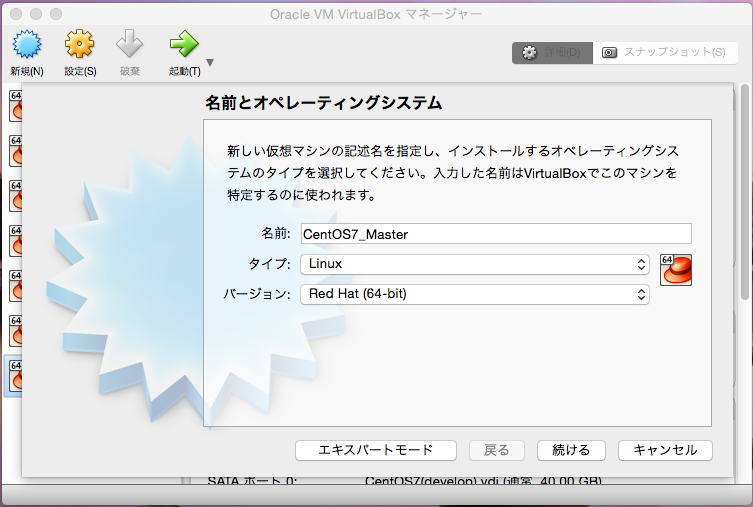The width and height of the screenshot is (753, 507).
Task: Click the Discard (破棄) arrow icon
Action: (129, 44)
